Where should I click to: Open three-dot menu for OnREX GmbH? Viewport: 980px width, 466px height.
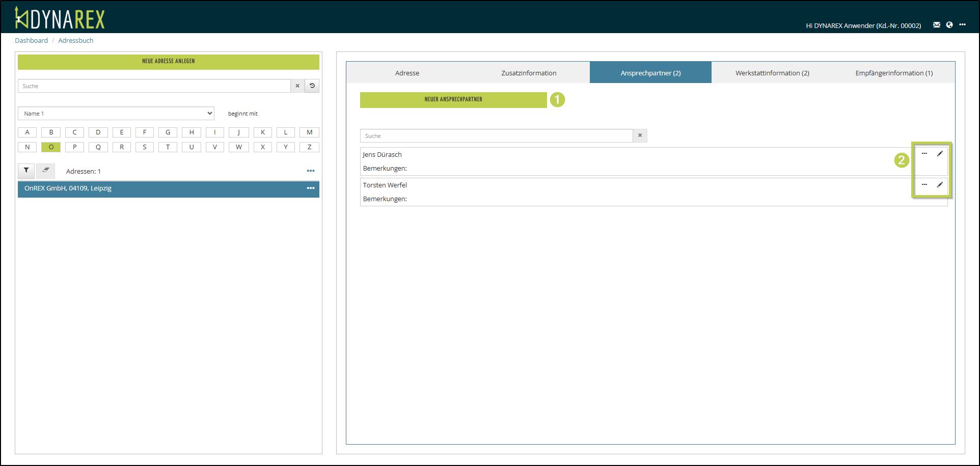[x=311, y=188]
